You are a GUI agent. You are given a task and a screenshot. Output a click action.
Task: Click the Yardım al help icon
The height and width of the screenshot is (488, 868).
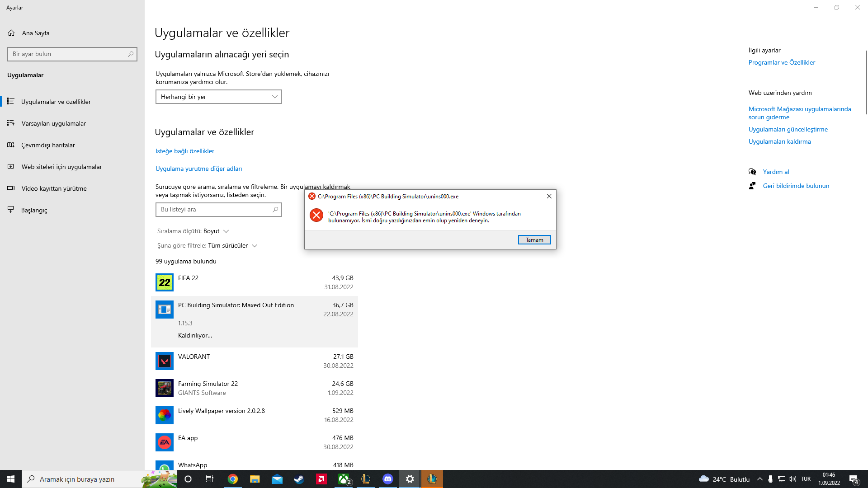752,172
